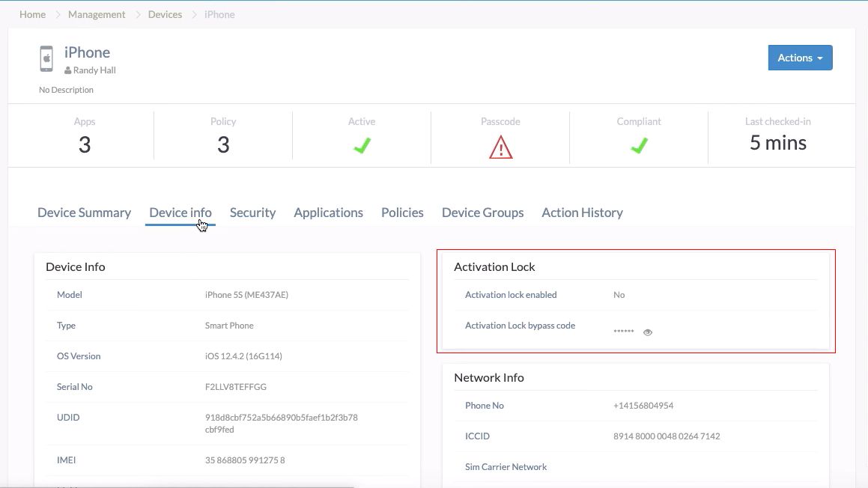Image resolution: width=868 pixels, height=488 pixels.
Task: Select the model value iPhone 5S (ME437AE)
Action: coord(247,295)
